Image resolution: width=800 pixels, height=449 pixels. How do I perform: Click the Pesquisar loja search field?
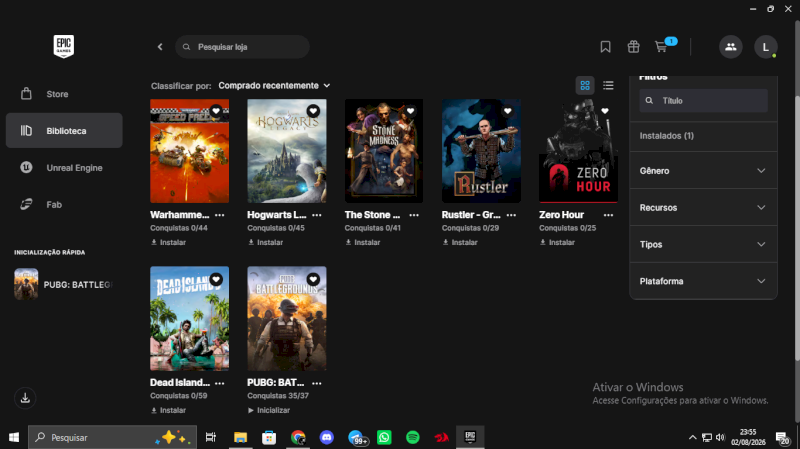(242, 47)
